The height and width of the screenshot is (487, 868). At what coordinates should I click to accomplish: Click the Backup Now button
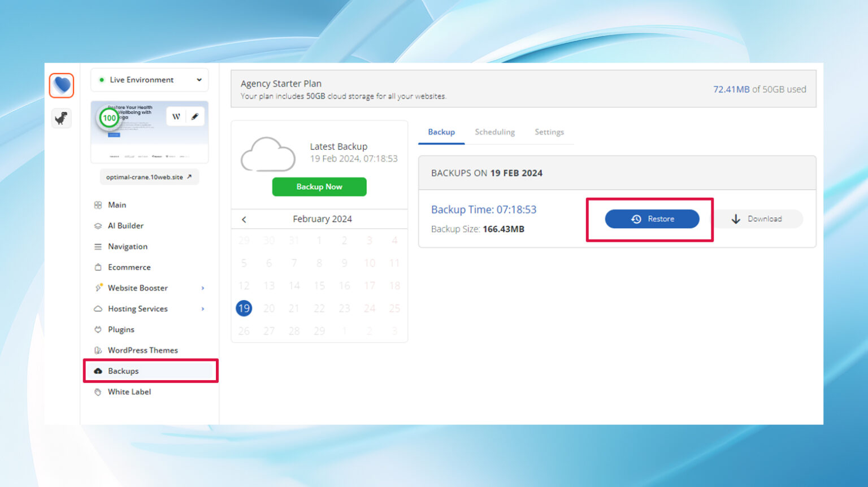pyautogui.click(x=319, y=186)
